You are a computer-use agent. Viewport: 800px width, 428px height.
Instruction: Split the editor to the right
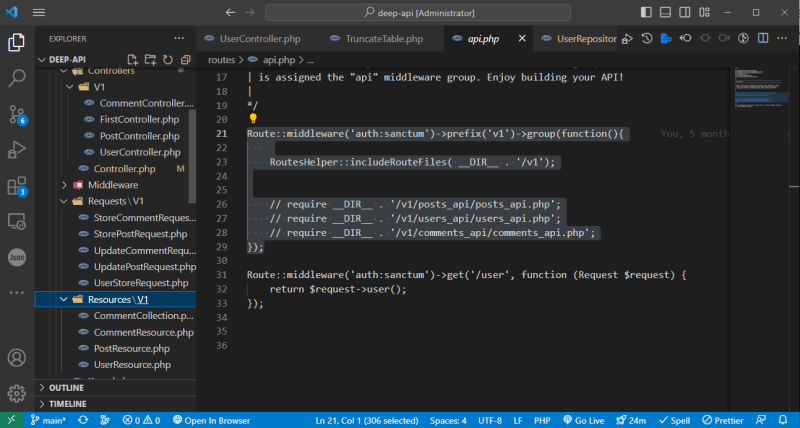point(763,38)
